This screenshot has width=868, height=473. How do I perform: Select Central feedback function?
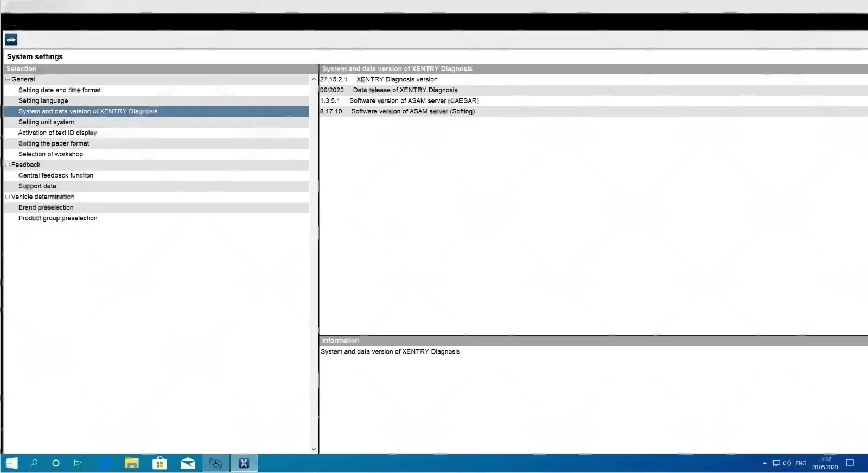[x=157, y=175]
